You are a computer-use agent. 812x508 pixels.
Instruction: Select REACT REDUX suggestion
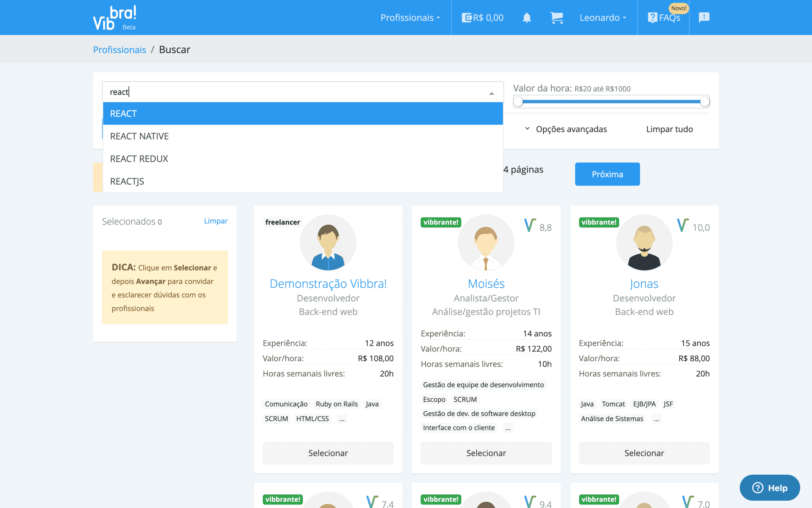tap(303, 158)
